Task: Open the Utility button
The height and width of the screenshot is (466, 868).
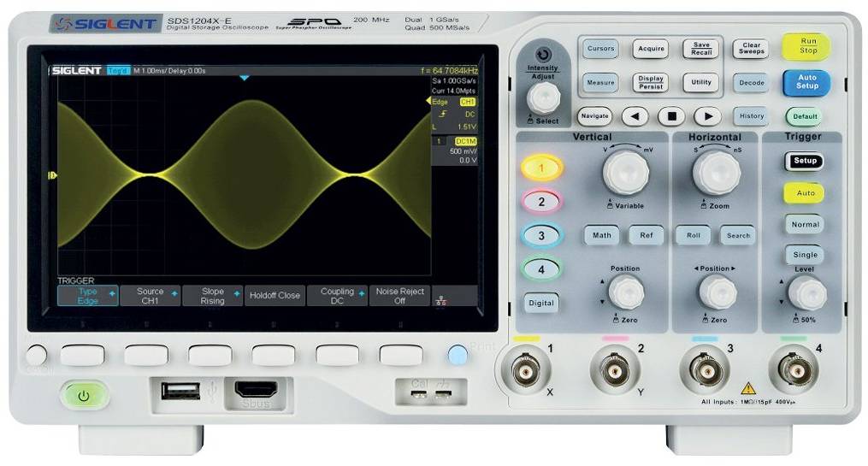Action: click(x=701, y=82)
